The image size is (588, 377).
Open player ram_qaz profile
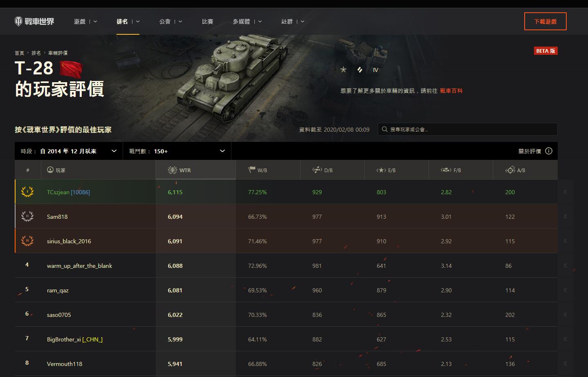[58, 290]
